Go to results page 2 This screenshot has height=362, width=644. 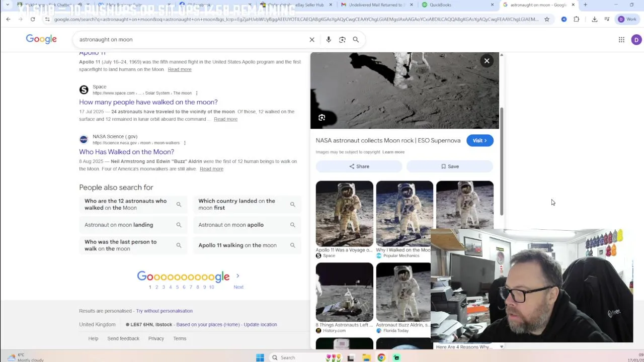[156, 287]
